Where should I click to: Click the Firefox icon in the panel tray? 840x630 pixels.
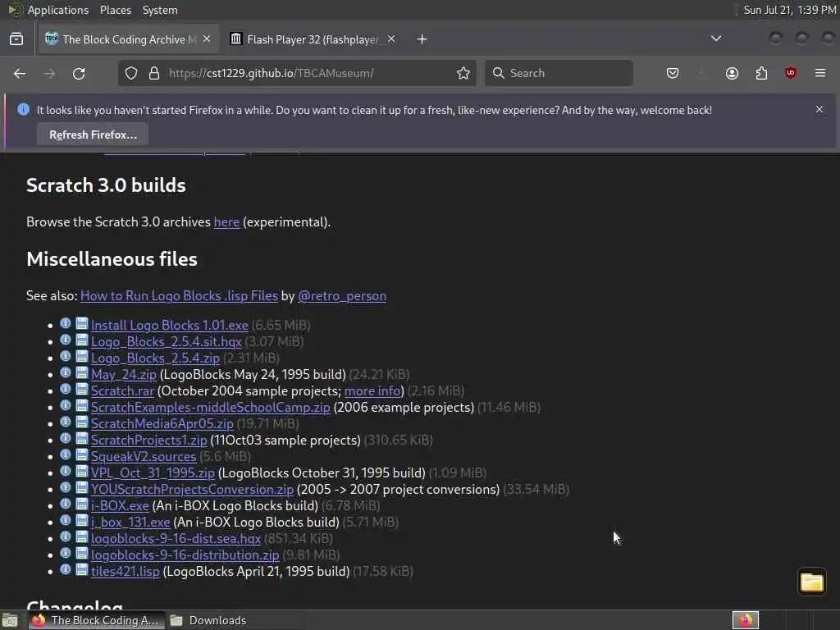[745, 620]
